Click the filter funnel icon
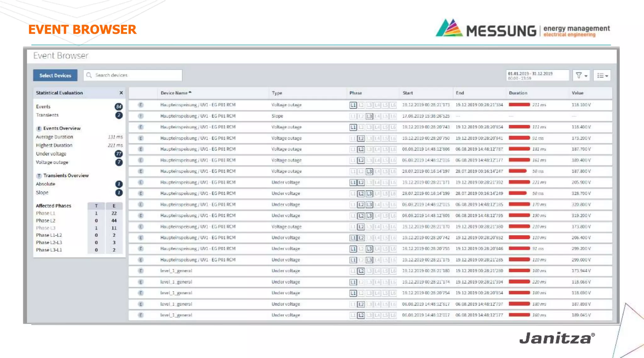This screenshot has width=644, height=358. [x=579, y=75]
